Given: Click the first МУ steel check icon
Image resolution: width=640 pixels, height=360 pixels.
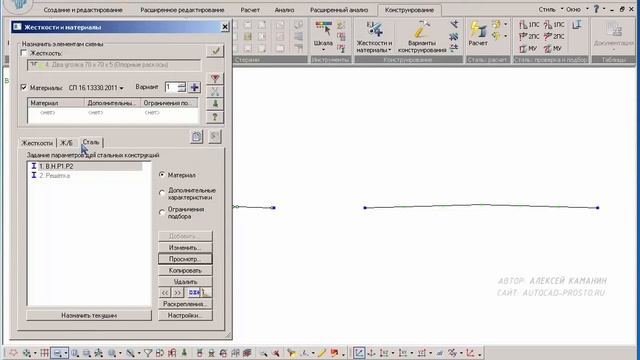Looking at the screenshot, I should (x=528, y=49).
